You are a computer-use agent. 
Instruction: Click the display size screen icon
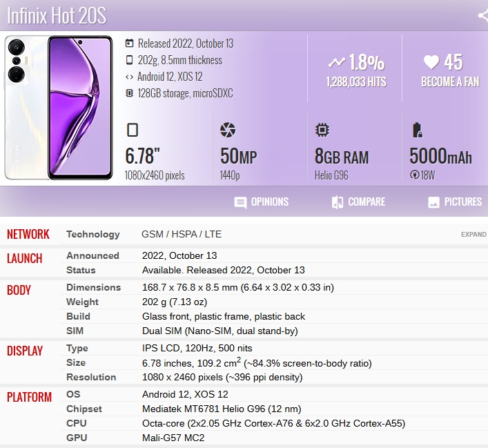(x=133, y=130)
